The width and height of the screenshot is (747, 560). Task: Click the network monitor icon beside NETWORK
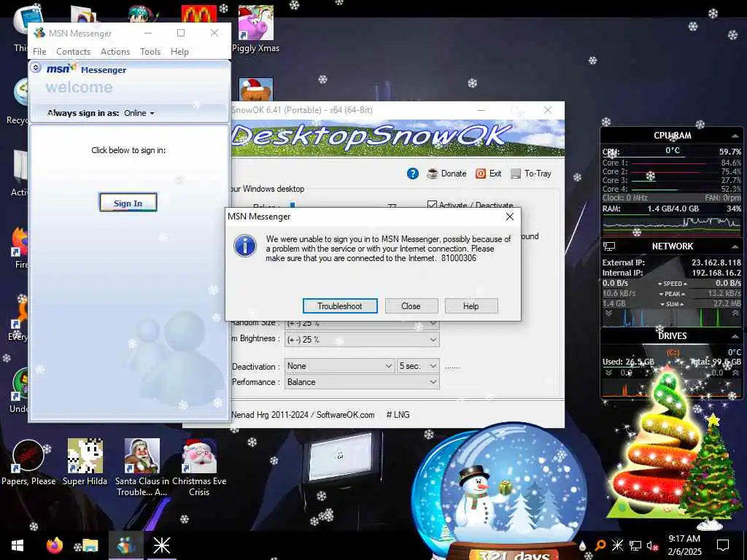(609, 246)
